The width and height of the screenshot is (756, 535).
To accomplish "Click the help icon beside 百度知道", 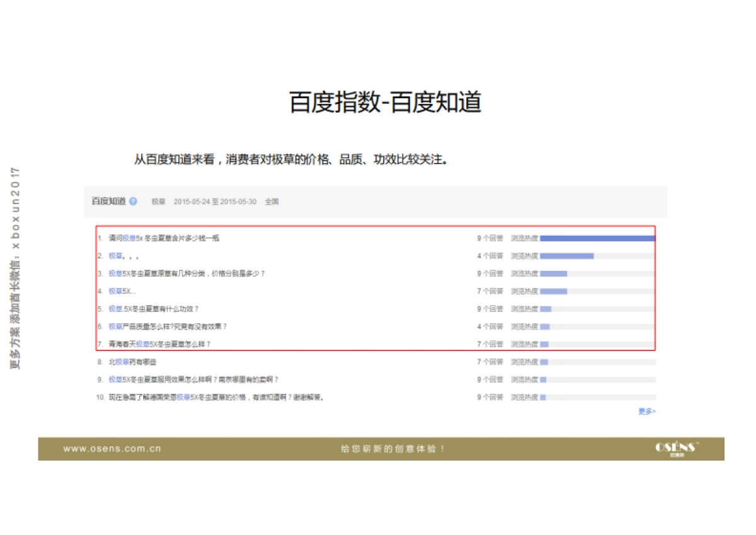I will 132,200.
